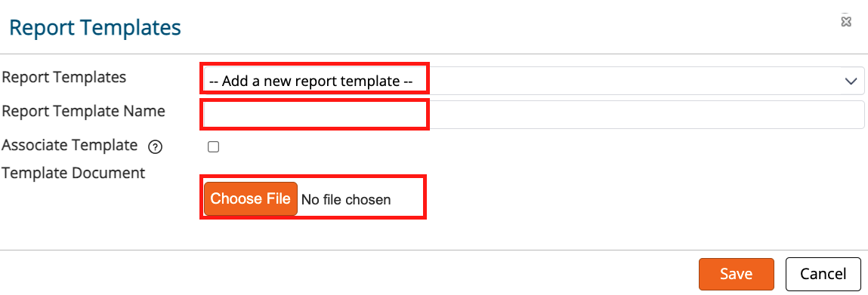Image resolution: width=868 pixels, height=295 pixels.
Task: Cancel the report template dialog
Action: click(823, 274)
